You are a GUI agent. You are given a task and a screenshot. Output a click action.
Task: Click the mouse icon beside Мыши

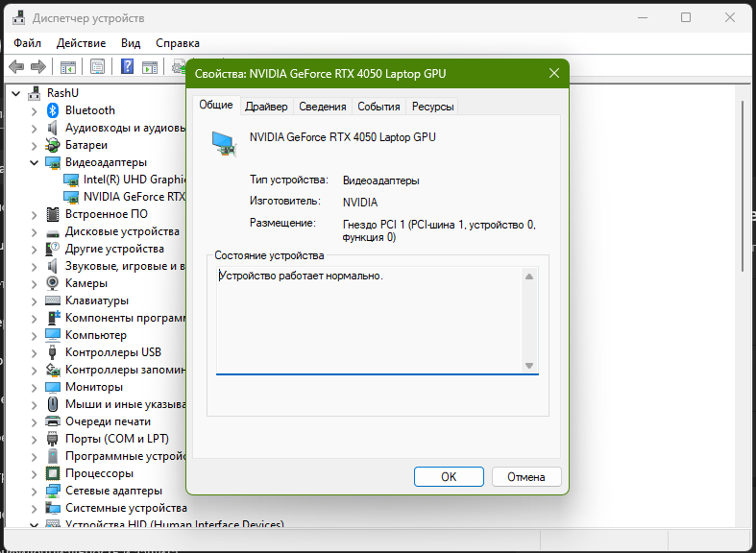53,403
